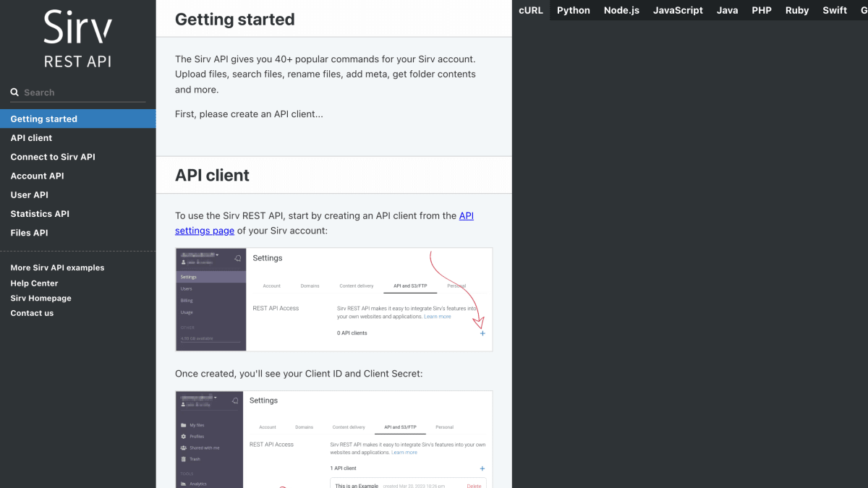Switch code samples to PHP

click(762, 10)
